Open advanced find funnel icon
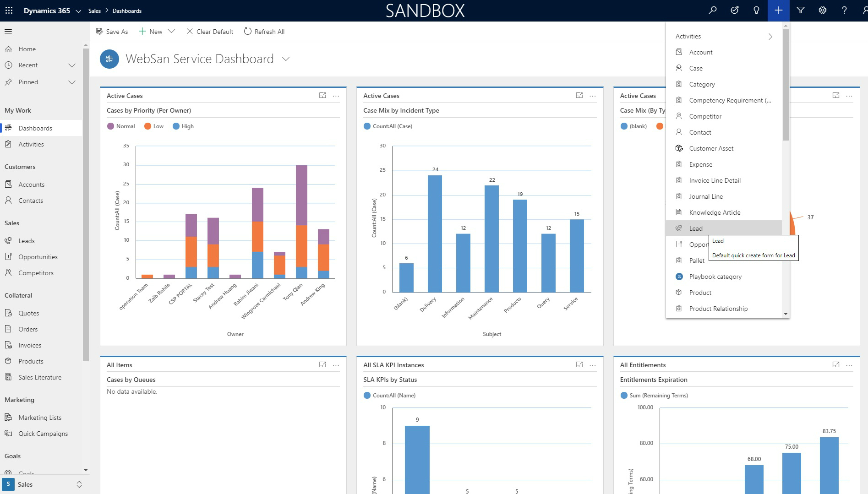This screenshot has width=868, height=494. point(801,10)
